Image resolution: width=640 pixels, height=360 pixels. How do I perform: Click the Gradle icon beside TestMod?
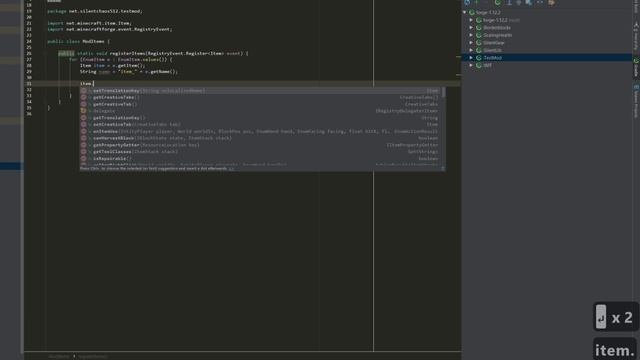pyautogui.click(x=479, y=58)
